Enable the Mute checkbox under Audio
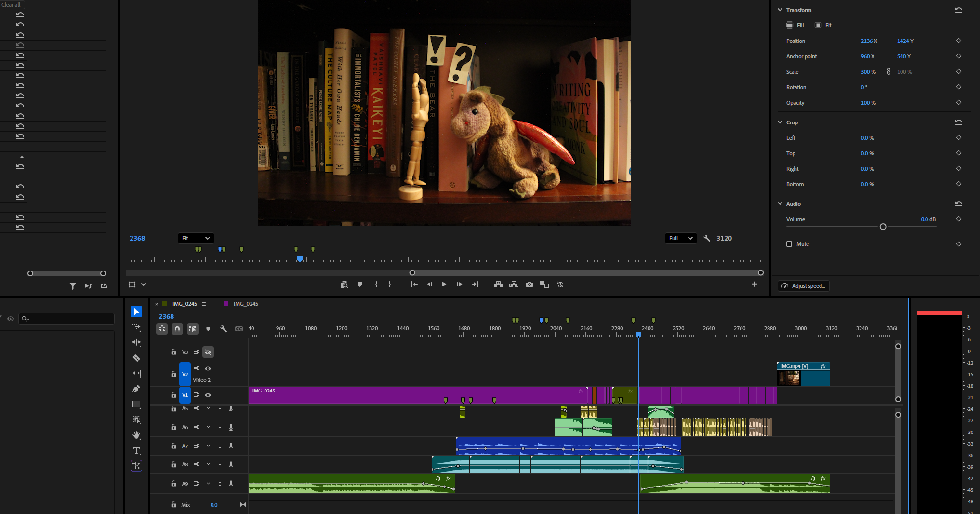 click(789, 244)
